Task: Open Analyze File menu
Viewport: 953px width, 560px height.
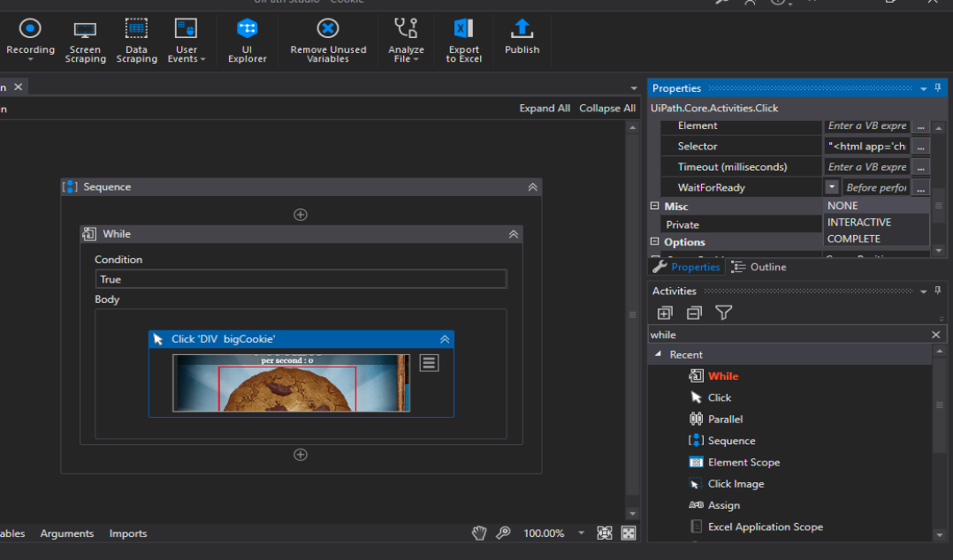Action: click(x=406, y=42)
